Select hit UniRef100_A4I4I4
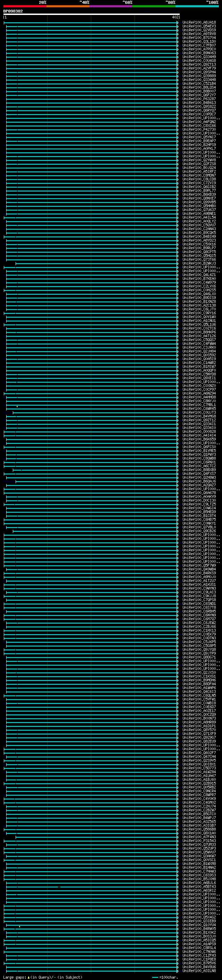 pyautogui.click(x=199, y=435)
